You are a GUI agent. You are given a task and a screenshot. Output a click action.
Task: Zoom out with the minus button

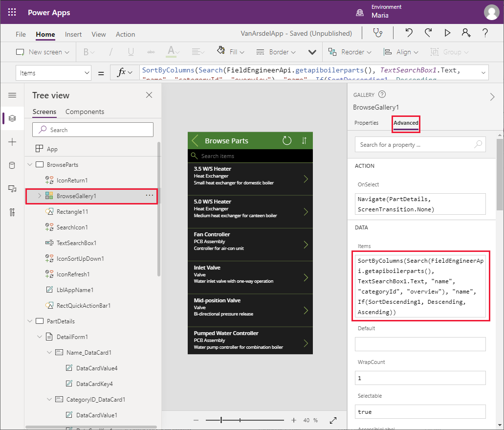point(196,420)
